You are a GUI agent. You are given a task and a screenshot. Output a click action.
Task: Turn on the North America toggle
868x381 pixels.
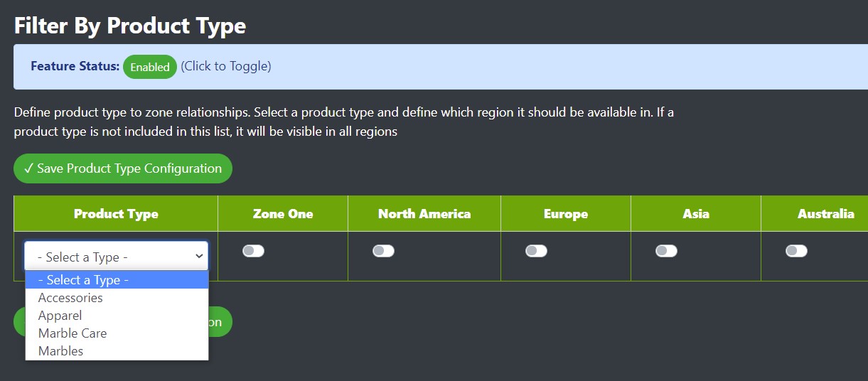(x=383, y=251)
